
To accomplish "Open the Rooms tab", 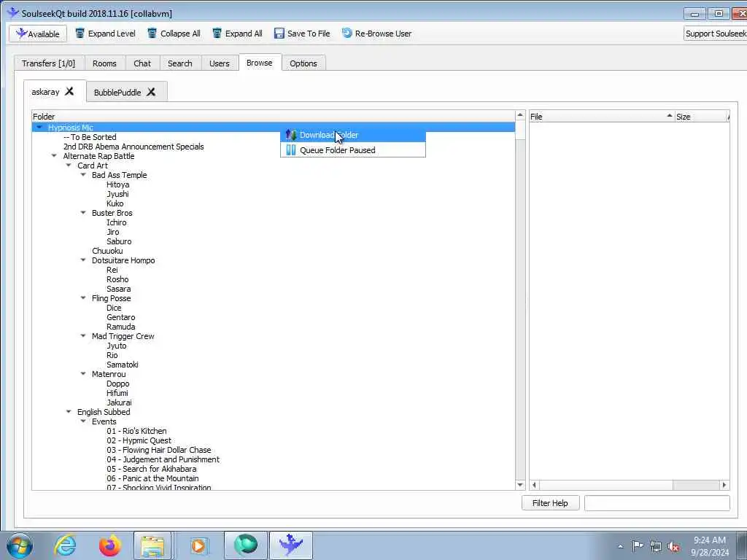I will pyautogui.click(x=104, y=63).
